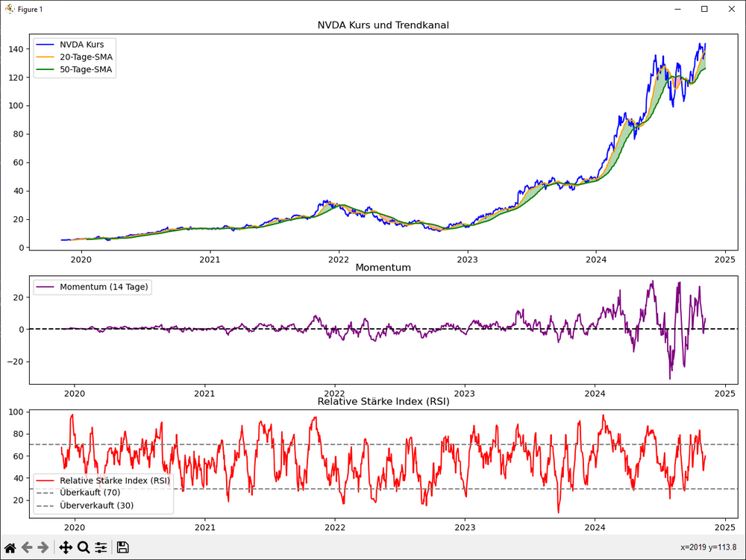Click the '20-Tage-SMA' legend entry
Screen dimensions: 746x560
point(86,57)
